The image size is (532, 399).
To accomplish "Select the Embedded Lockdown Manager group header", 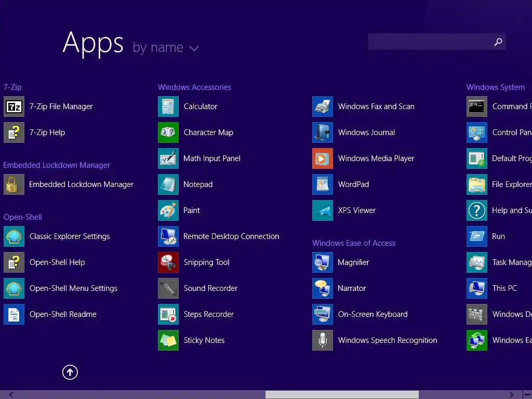I will [57, 165].
